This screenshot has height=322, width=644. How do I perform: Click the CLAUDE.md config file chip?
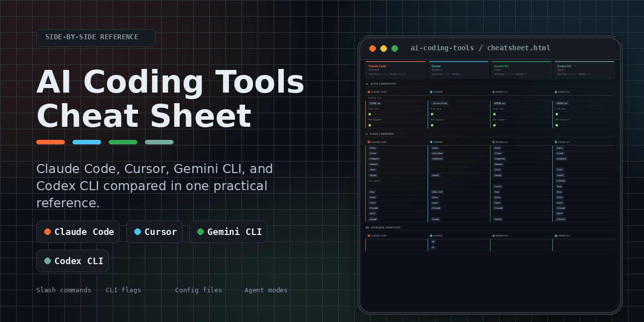375,103
